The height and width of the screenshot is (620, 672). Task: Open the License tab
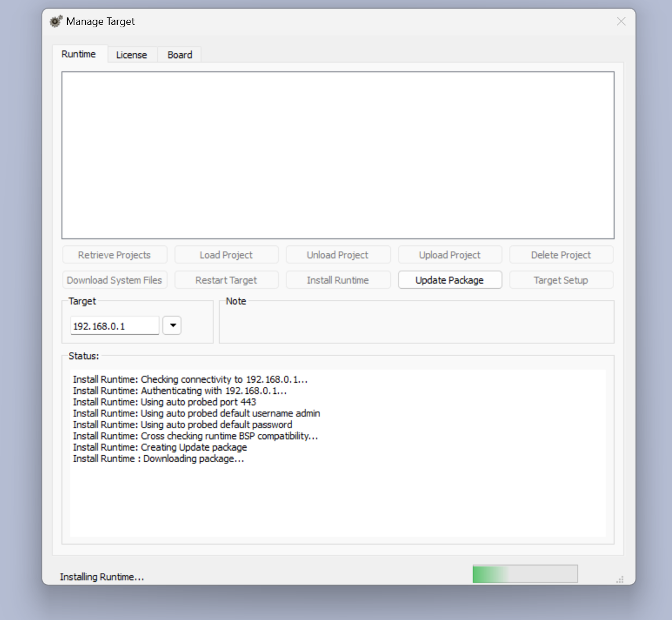coord(132,55)
